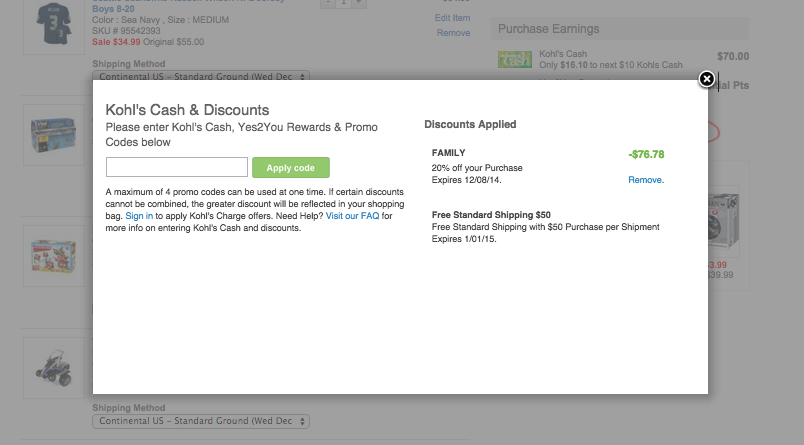
Task: Click the Sale $34.99 price text
Action: [x=116, y=42]
